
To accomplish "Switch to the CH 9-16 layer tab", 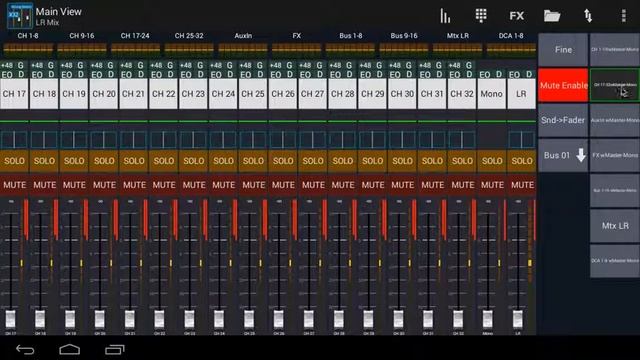I will (82, 44).
